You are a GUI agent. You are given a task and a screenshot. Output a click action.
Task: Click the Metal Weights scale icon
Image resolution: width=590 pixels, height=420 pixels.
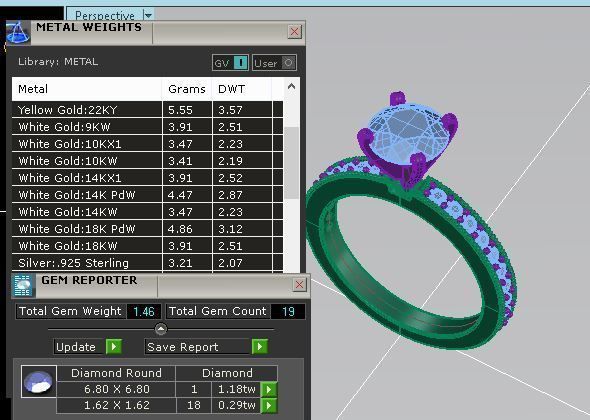(18, 32)
